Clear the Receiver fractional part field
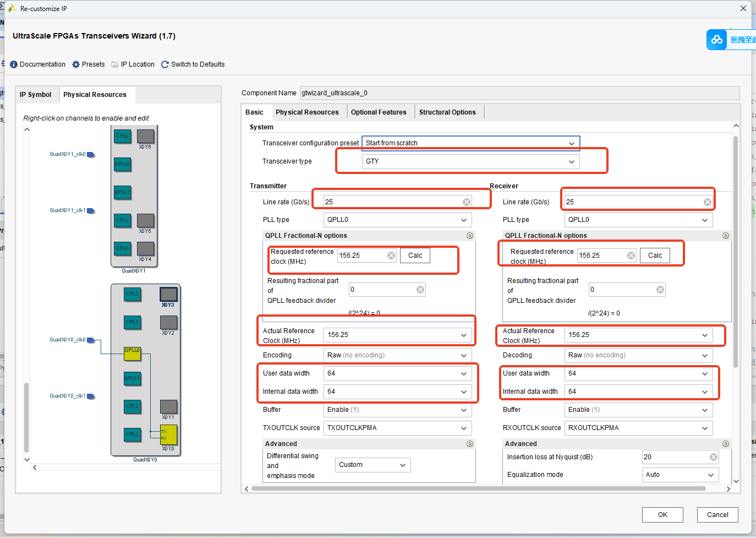This screenshot has height=538, width=756. pos(660,290)
